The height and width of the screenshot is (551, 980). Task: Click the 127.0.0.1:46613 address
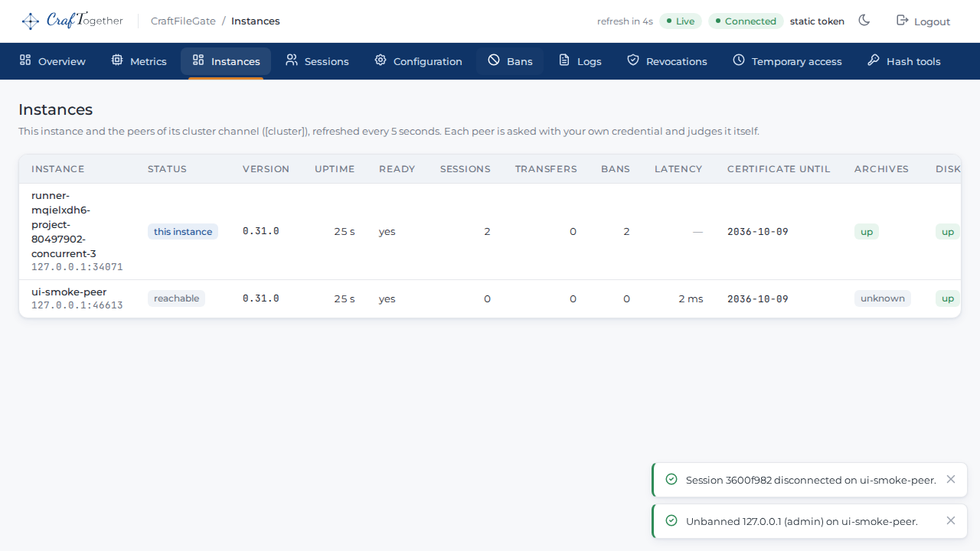point(77,305)
